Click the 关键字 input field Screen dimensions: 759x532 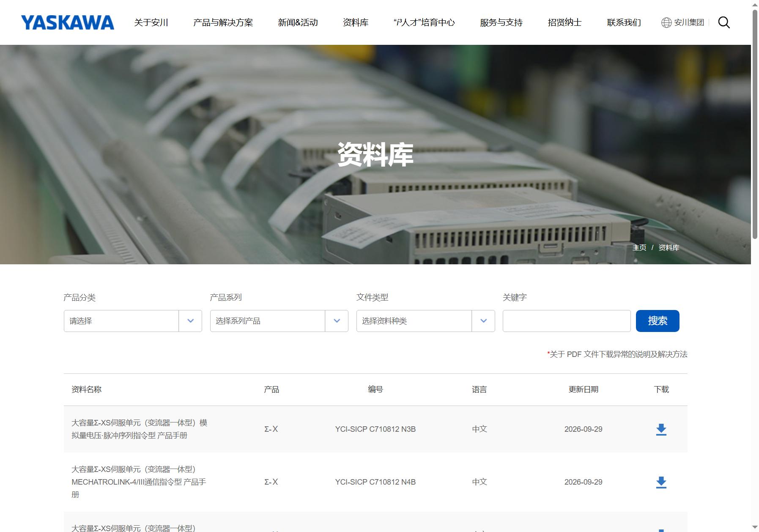[x=567, y=321]
